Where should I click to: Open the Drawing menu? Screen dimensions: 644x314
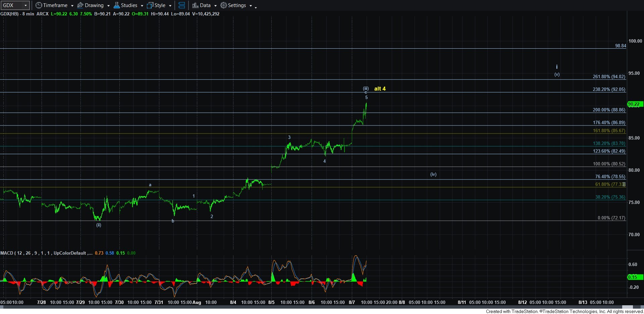click(x=94, y=5)
